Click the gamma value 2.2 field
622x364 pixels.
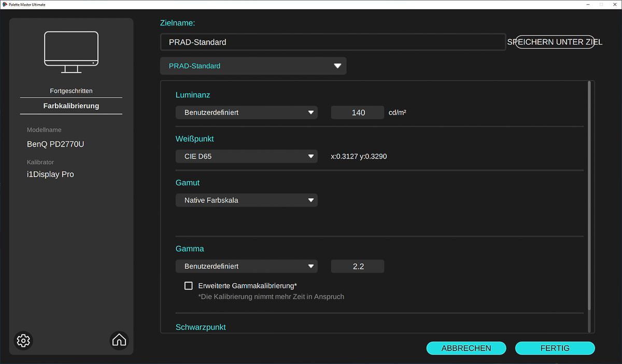pos(358,266)
